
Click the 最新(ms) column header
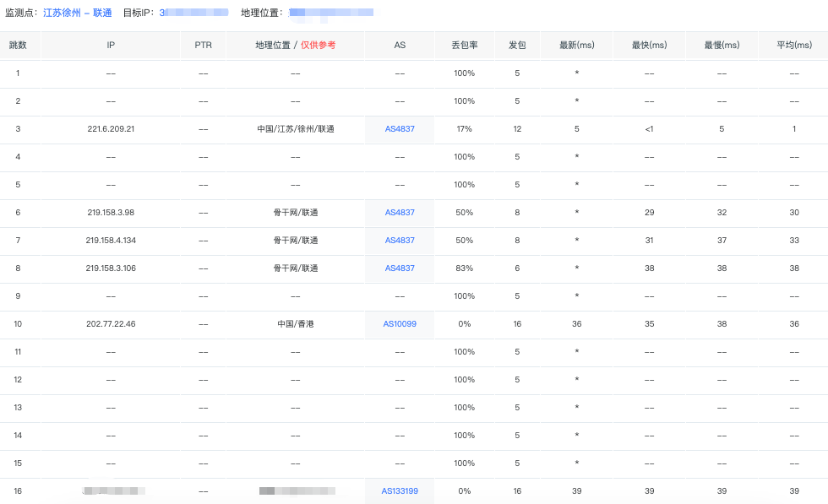(x=576, y=45)
